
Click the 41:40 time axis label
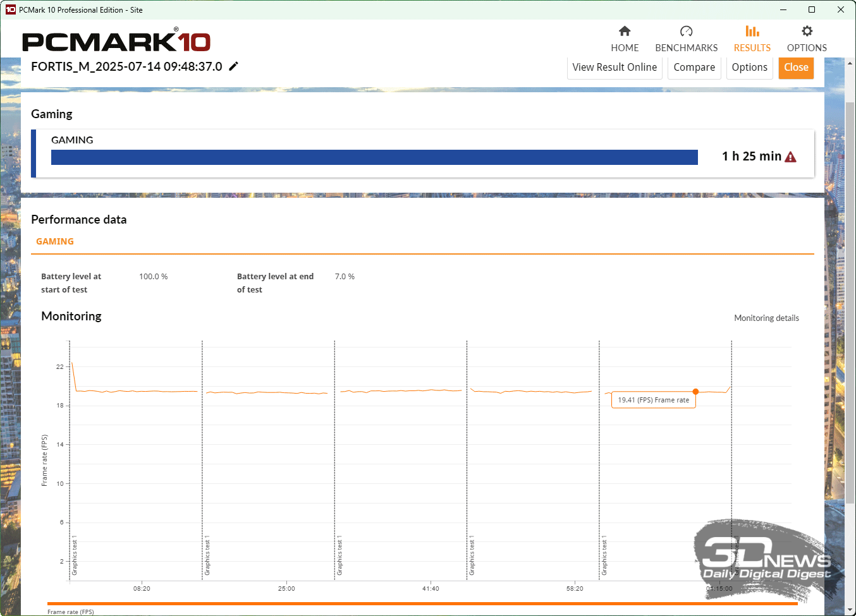click(x=431, y=588)
